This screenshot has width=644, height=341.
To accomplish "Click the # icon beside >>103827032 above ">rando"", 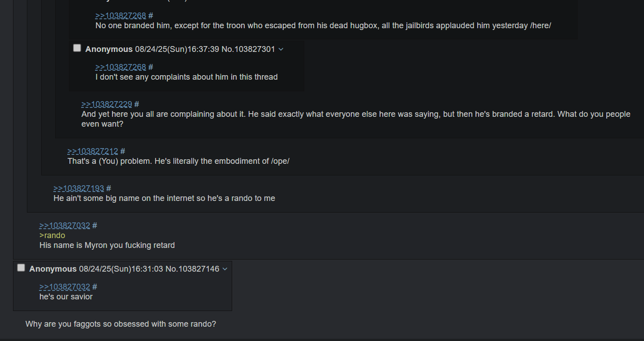I will coord(95,226).
